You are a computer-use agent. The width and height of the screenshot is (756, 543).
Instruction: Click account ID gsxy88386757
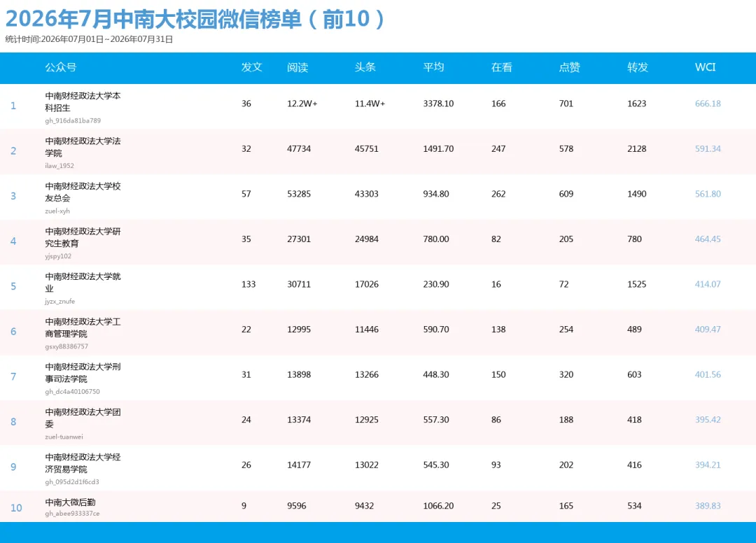tap(66, 346)
